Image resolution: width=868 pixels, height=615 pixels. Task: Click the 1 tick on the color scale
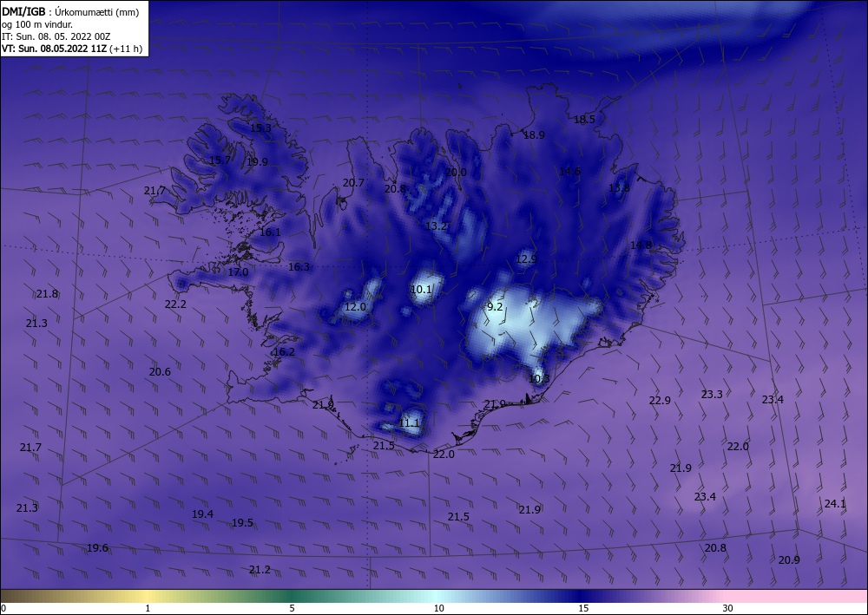pyautogui.click(x=148, y=608)
